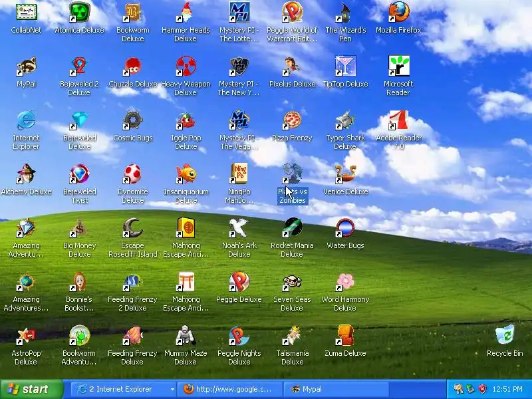Click Iggle Pop Deluxe icon
Image resolution: width=532 pixels, height=399 pixels.
186,120
